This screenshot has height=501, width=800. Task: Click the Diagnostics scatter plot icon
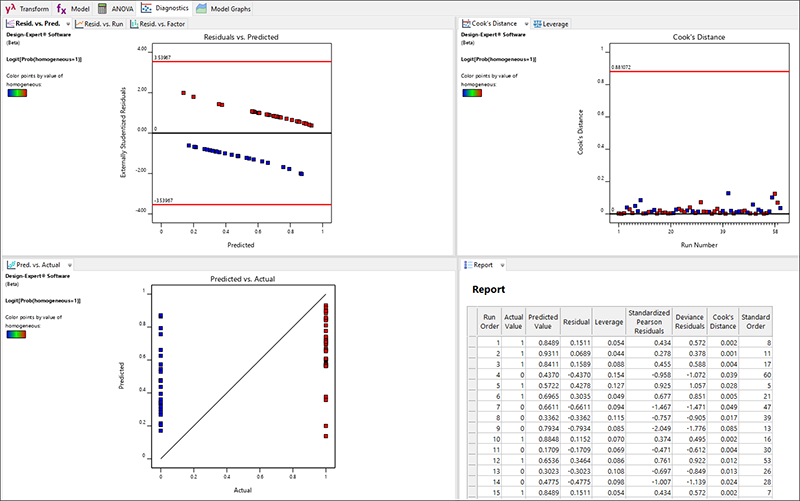click(148, 8)
